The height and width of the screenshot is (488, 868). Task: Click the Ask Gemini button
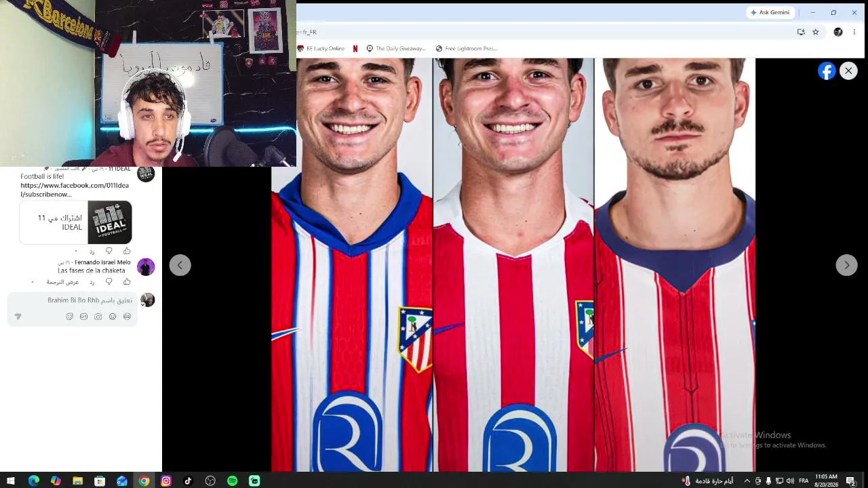770,12
